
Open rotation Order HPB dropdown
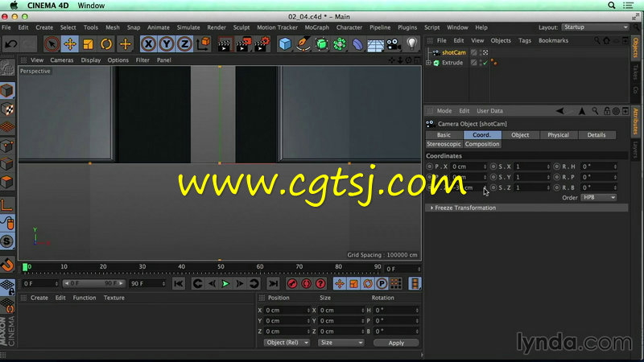click(x=599, y=197)
